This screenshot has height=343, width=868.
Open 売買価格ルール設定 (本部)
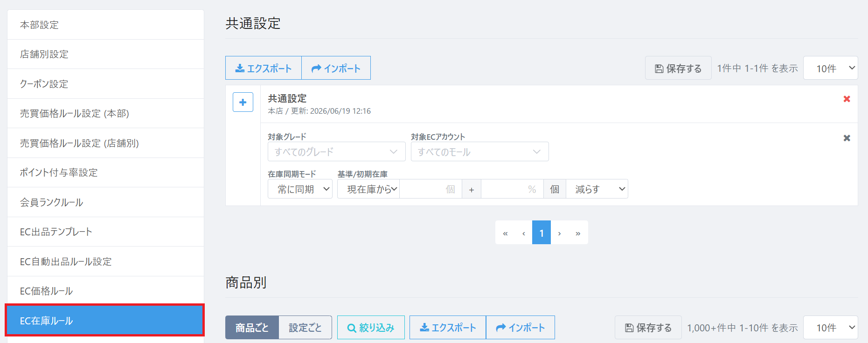105,113
